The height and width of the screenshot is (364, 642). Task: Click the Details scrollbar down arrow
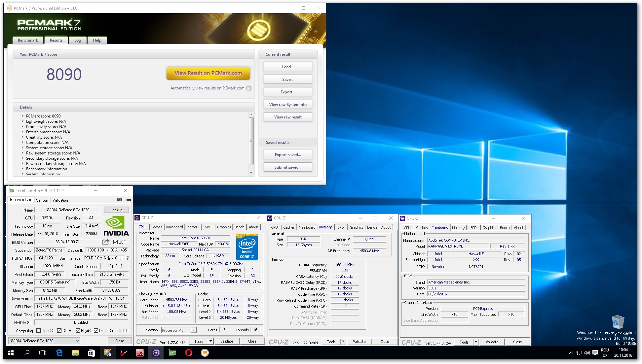pyautogui.click(x=251, y=173)
